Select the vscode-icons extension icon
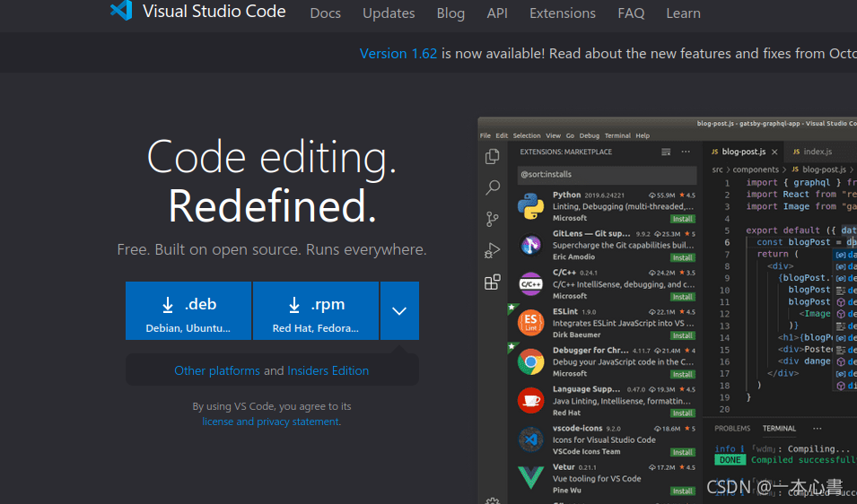857x504 pixels. pyautogui.click(x=530, y=439)
